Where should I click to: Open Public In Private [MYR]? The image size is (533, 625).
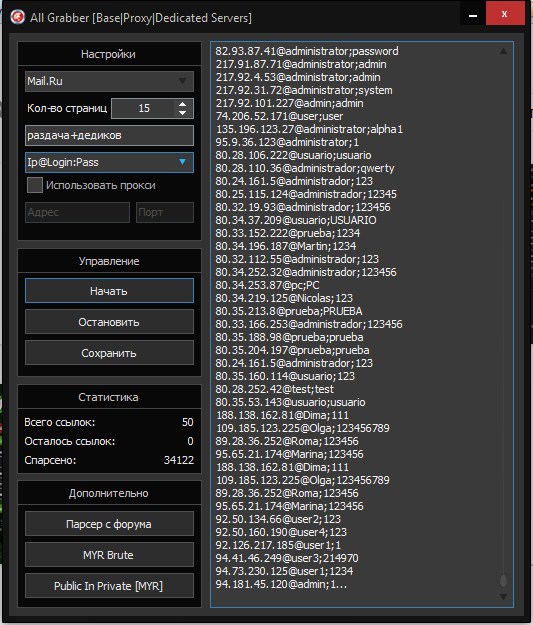click(x=109, y=586)
